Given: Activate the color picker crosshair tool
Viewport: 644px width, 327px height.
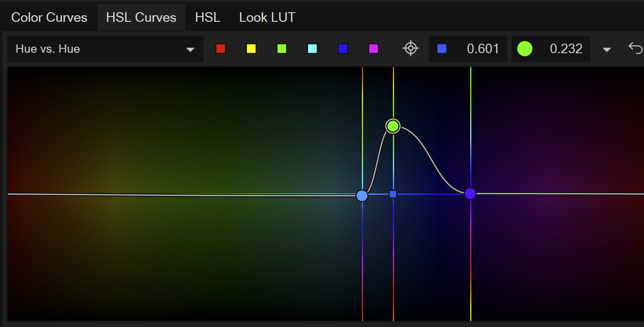Looking at the screenshot, I should click(410, 49).
